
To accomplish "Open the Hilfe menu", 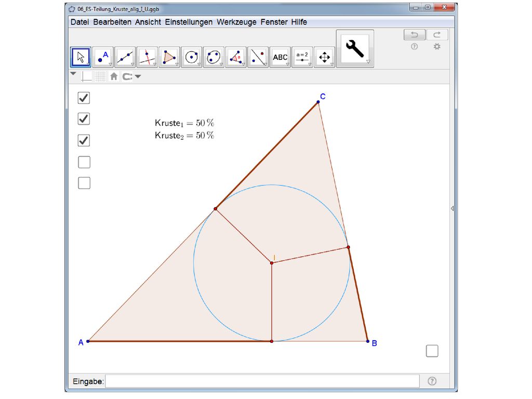I will 299,22.
